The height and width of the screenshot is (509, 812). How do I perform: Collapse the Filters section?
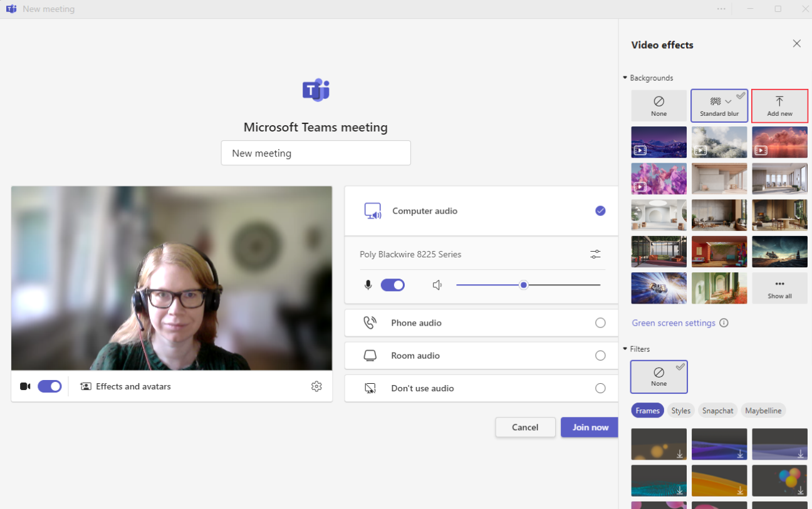pos(625,349)
